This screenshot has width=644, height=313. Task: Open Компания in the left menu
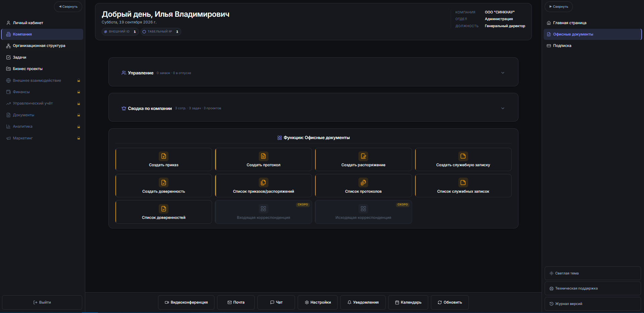tap(42, 34)
